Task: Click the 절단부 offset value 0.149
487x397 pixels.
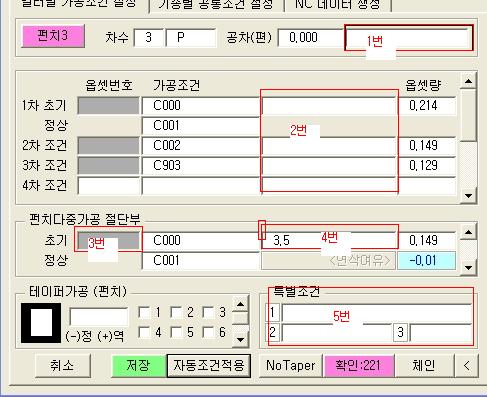Action: coord(427,240)
